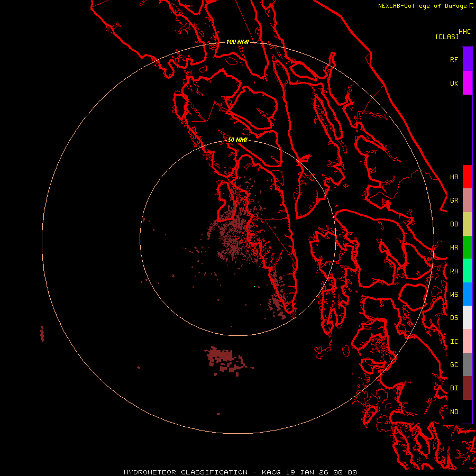Click the DS legend label
Viewport: 476px width, 476px height.
tap(454, 317)
